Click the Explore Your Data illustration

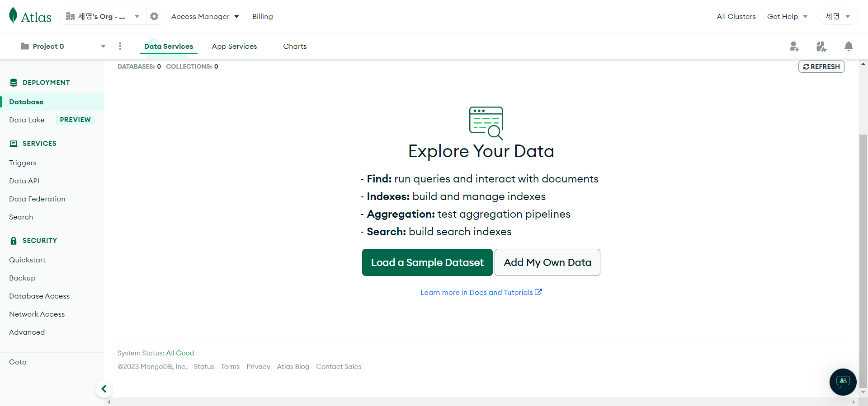pyautogui.click(x=486, y=123)
